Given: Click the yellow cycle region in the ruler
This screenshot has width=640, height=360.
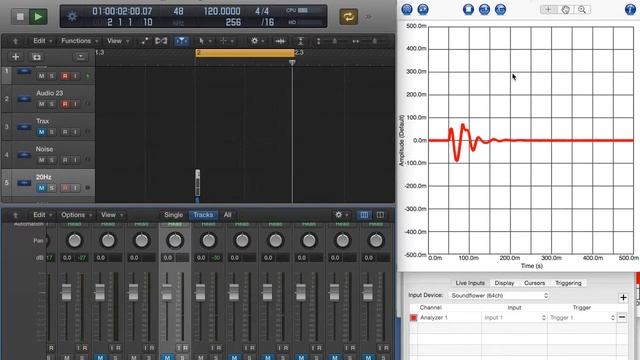Looking at the screenshot, I should coord(245,53).
